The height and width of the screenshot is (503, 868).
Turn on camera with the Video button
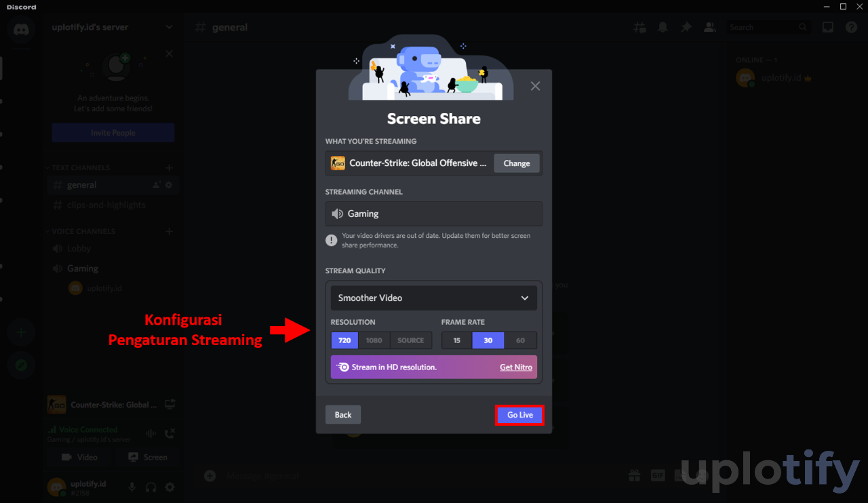80,457
